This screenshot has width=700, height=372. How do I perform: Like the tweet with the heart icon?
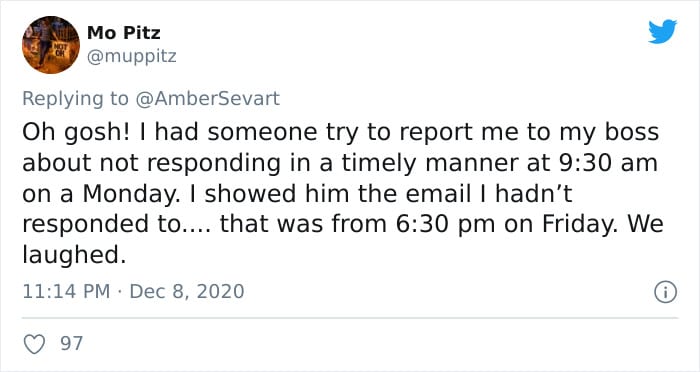34,344
